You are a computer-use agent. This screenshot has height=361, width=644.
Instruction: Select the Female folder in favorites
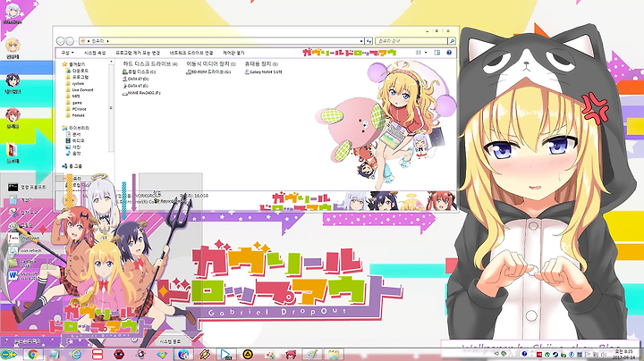pyautogui.click(x=75, y=115)
